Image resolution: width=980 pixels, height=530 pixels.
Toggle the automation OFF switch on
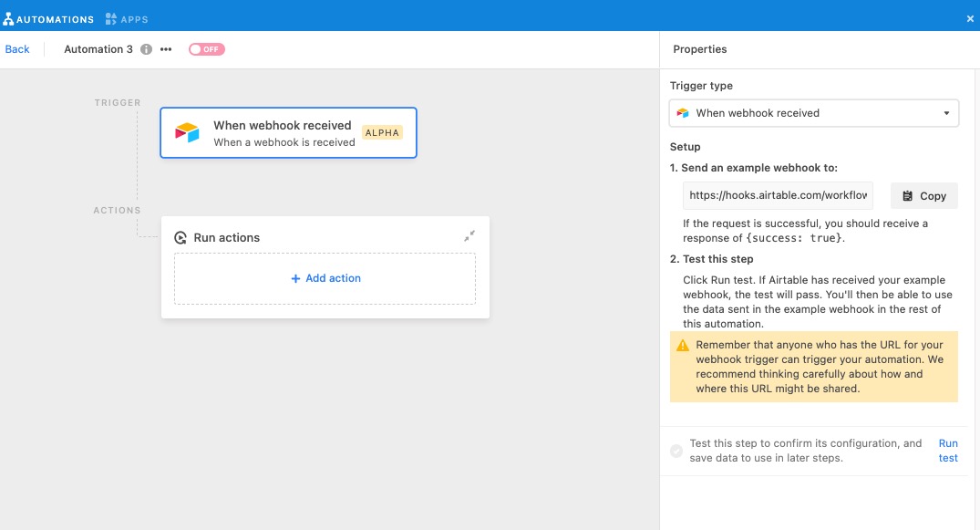(207, 49)
